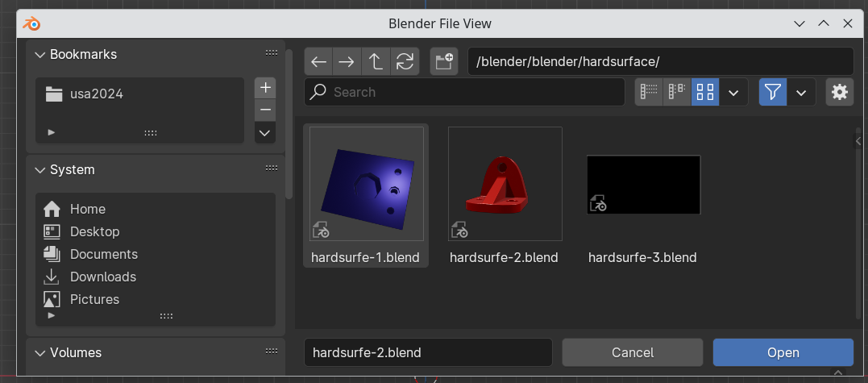This screenshot has height=383, width=868.
Task: Click hardsurfe-1.blend file name label
Action: (365, 258)
